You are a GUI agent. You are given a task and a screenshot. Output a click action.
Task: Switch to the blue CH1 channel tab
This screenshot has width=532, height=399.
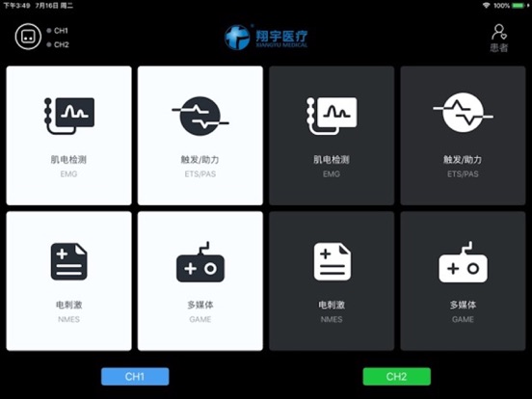(135, 376)
